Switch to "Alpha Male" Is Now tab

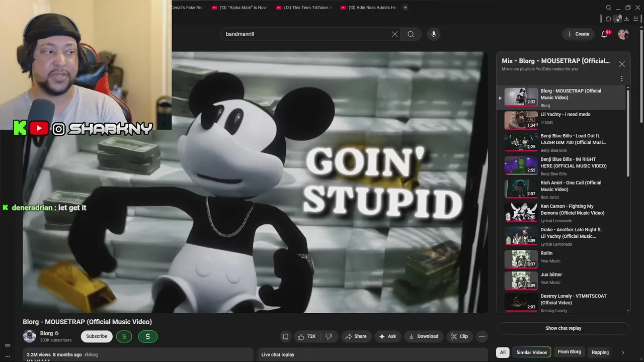pyautogui.click(x=239, y=8)
